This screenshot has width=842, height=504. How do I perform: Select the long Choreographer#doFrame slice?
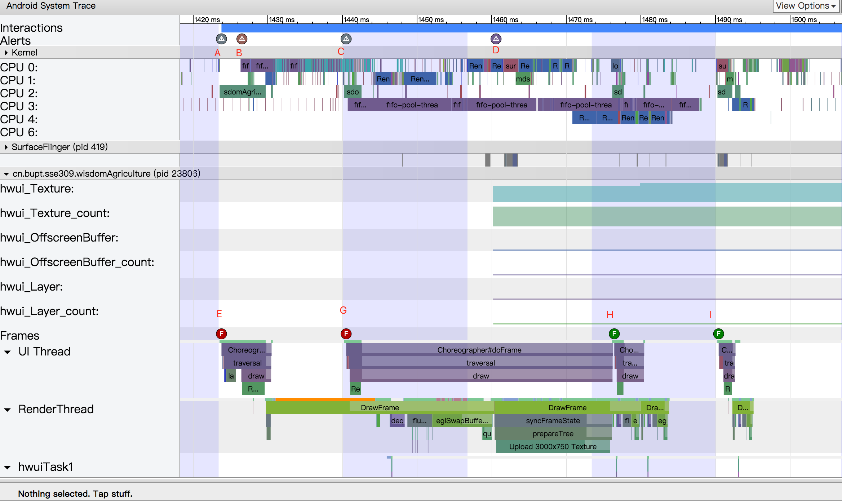pos(479,350)
